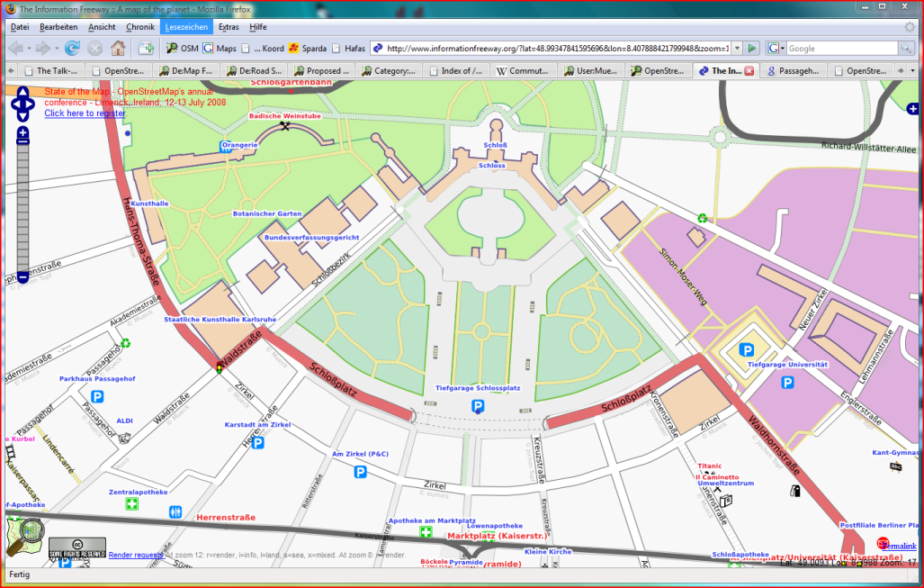Click the Parkhaus Passagehof parking icon

[x=98, y=396]
